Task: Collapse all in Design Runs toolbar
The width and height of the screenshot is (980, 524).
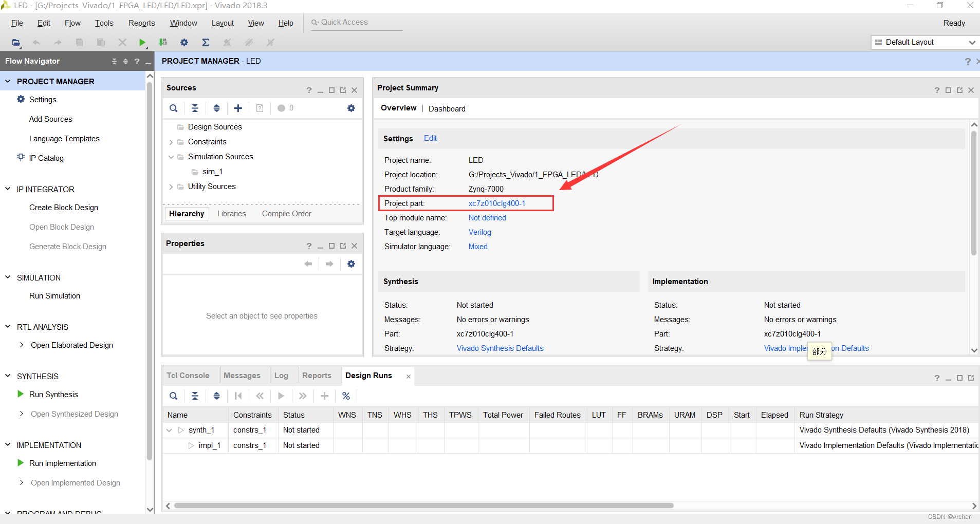Action: click(195, 396)
